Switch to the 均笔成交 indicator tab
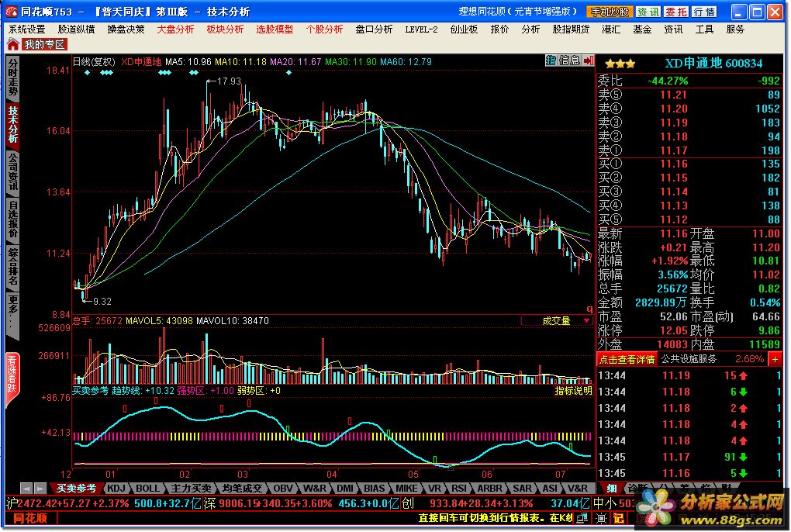The image size is (791, 532). coord(242,488)
